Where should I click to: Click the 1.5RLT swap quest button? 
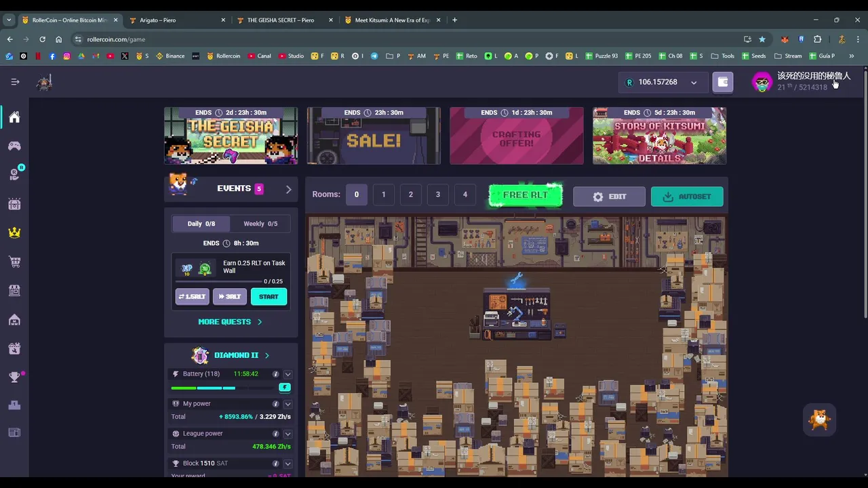click(193, 297)
